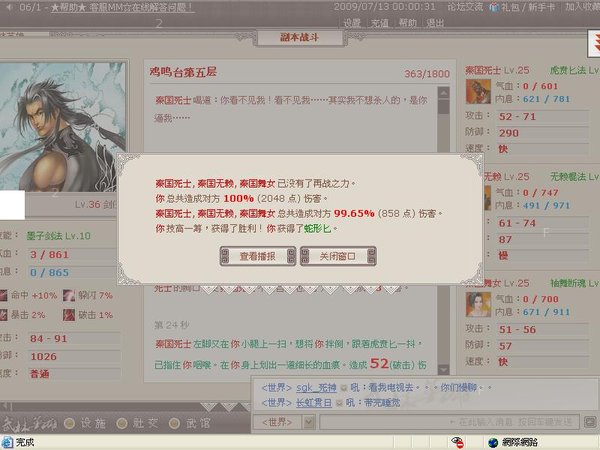600x450 pixels.
Task: Click the 关闭窗口 button
Action: pos(338,256)
